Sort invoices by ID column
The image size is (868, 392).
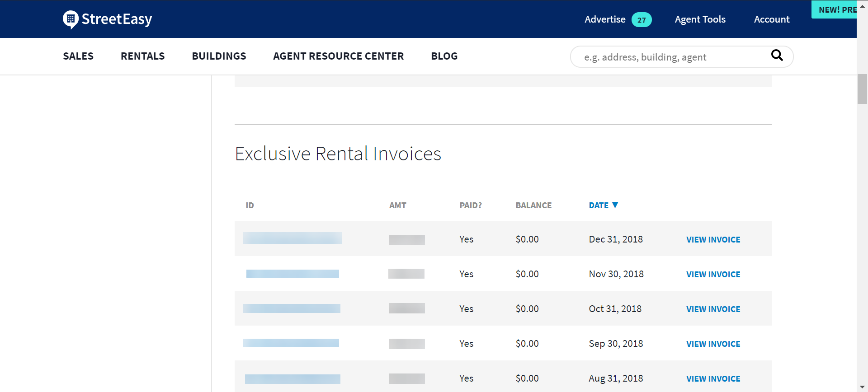[x=250, y=205]
